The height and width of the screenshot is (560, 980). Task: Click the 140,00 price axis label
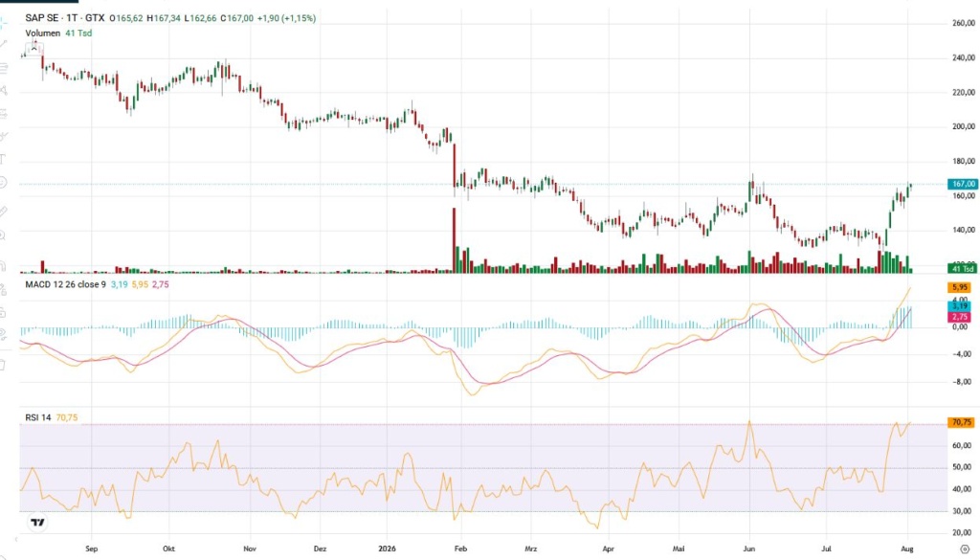(x=963, y=230)
